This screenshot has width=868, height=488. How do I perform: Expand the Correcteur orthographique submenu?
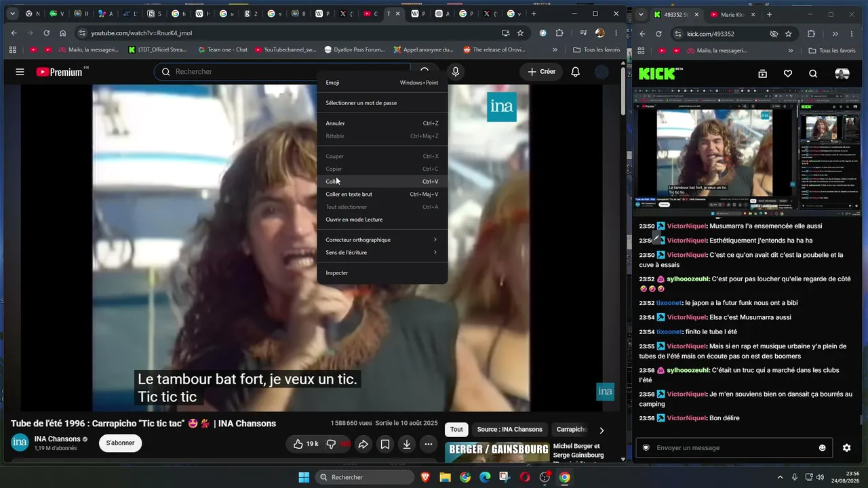pyautogui.click(x=382, y=240)
